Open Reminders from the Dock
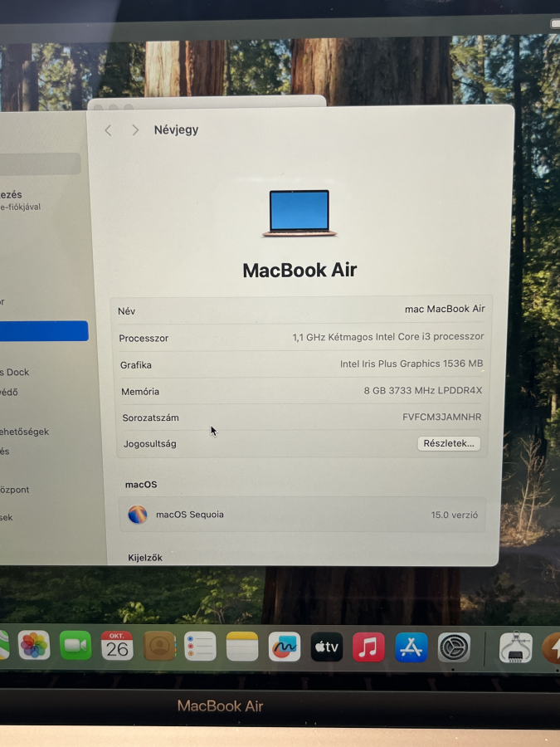The width and height of the screenshot is (560, 747). [200, 647]
